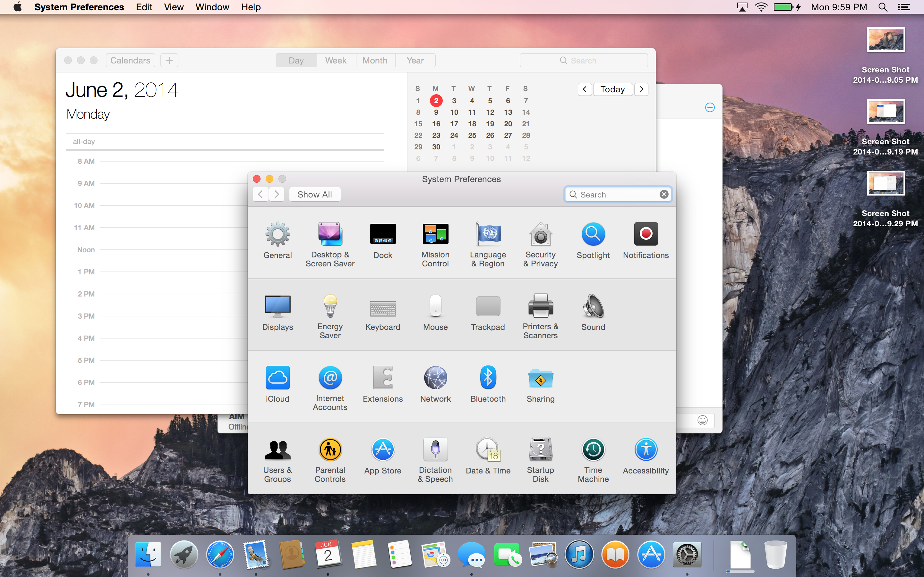The width and height of the screenshot is (924, 577).
Task: Clear the System Preferences search field
Action: tap(664, 195)
